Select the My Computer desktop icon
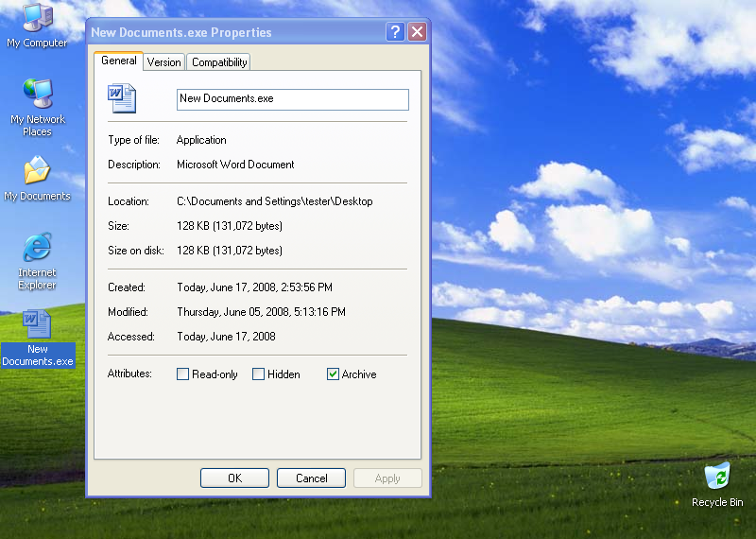The width and height of the screenshot is (756, 539). (37, 19)
